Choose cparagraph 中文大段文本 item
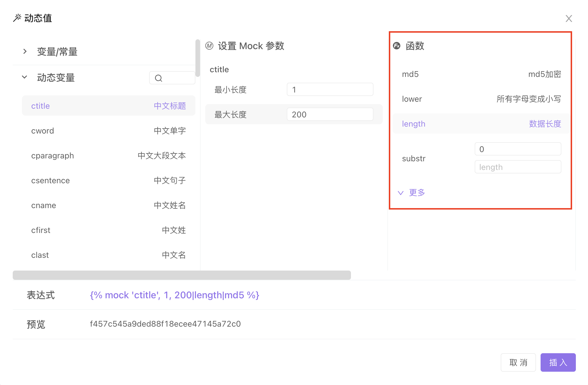 [108, 156]
